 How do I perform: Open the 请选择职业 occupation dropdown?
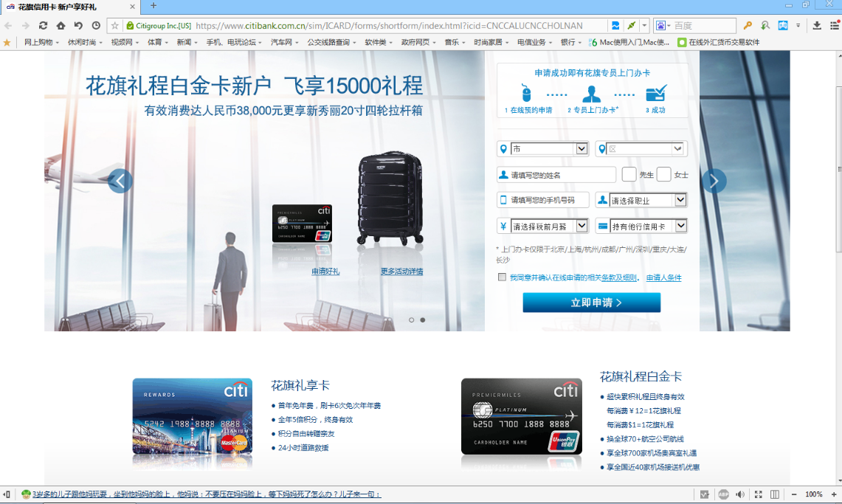[648, 200]
